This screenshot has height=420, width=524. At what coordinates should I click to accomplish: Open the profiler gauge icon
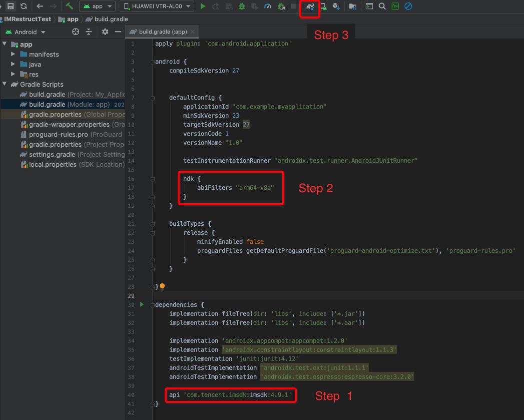(x=268, y=7)
